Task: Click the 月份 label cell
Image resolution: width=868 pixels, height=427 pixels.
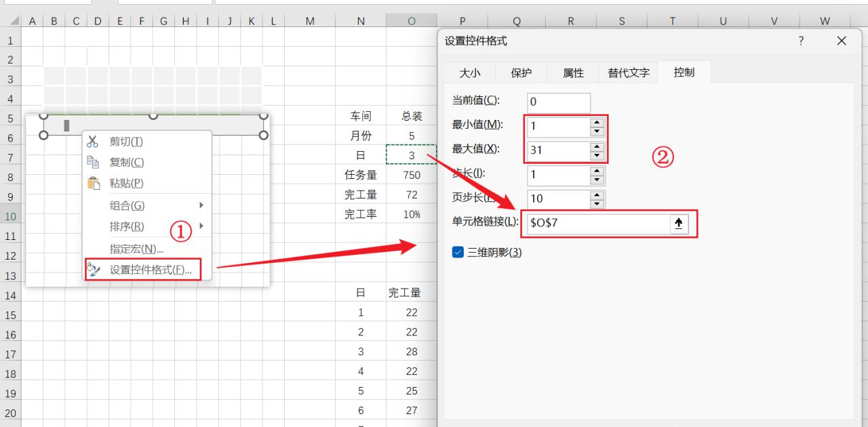Action: pyautogui.click(x=361, y=136)
